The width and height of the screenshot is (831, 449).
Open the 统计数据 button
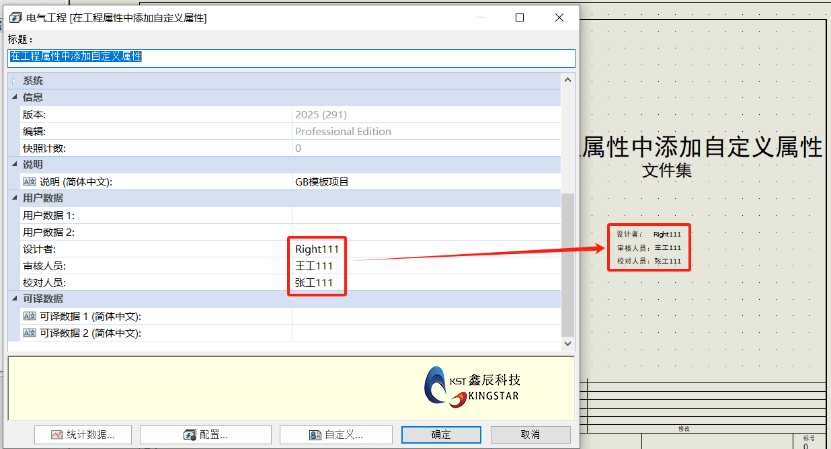83,435
